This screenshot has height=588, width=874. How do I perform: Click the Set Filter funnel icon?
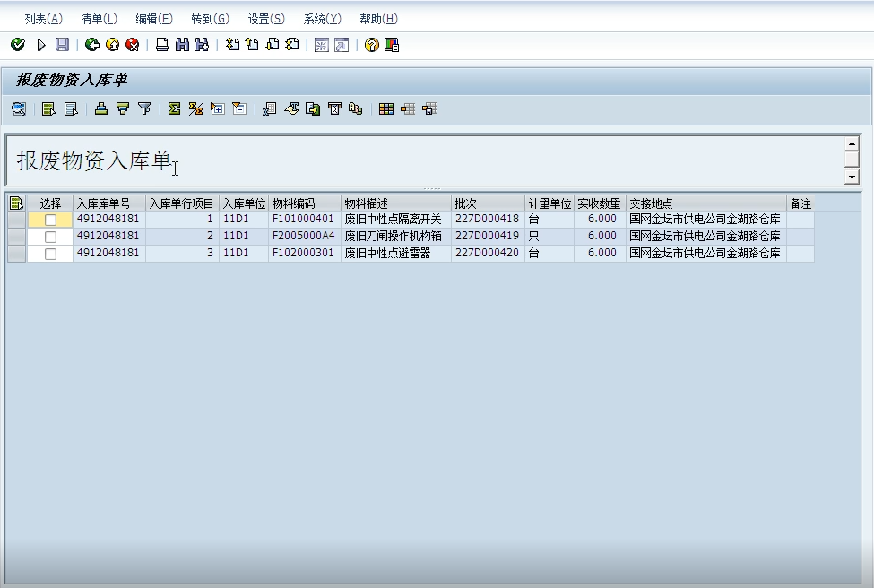pyautogui.click(x=144, y=109)
